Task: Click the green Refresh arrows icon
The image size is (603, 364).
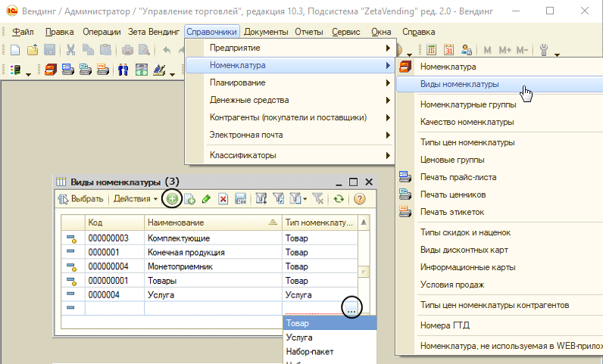Action: pyautogui.click(x=339, y=199)
